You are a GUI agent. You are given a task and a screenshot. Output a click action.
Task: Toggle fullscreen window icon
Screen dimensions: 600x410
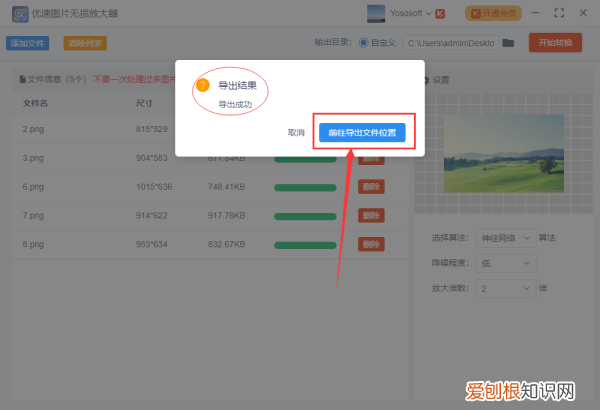click(x=559, y=13)
